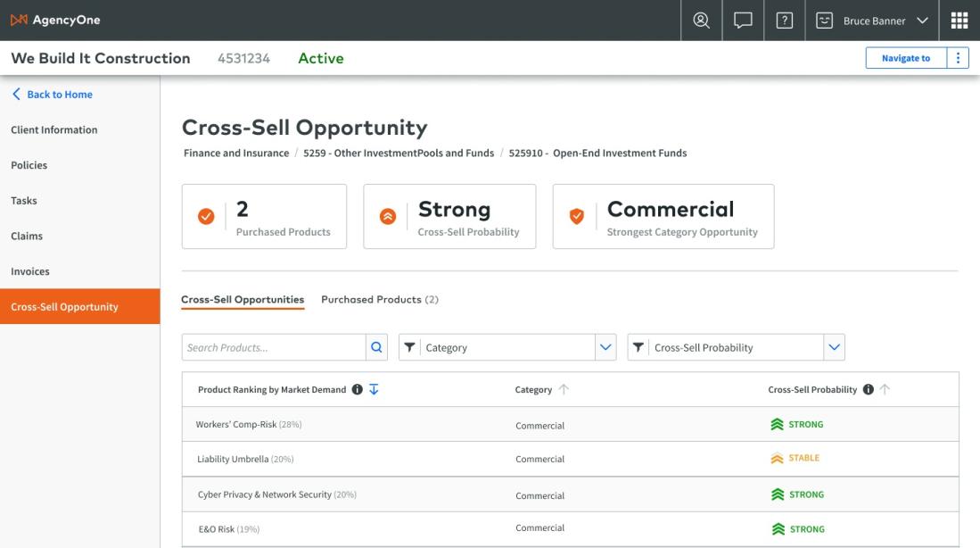The width and height of the screenshot is (980, 548).
Task: Click info icon beside Product Ranking header
Action: pos(358,390)
